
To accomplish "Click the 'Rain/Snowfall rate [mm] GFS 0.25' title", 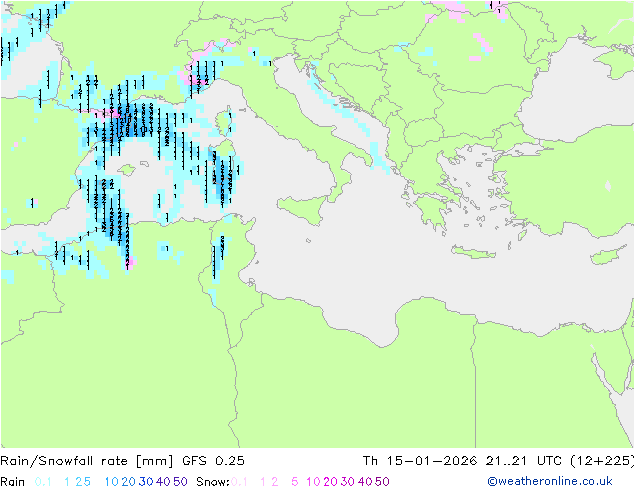I will [x=123, y=461].
